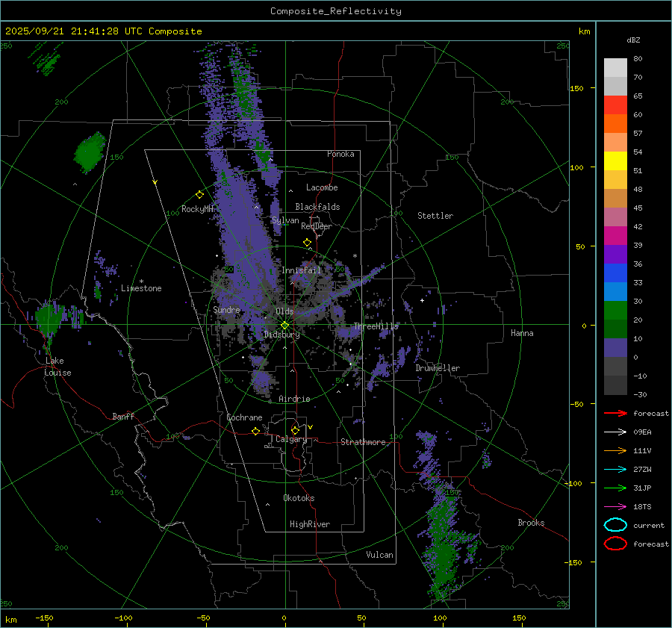Click the yellow diamond marker near RockyMH

199,194
